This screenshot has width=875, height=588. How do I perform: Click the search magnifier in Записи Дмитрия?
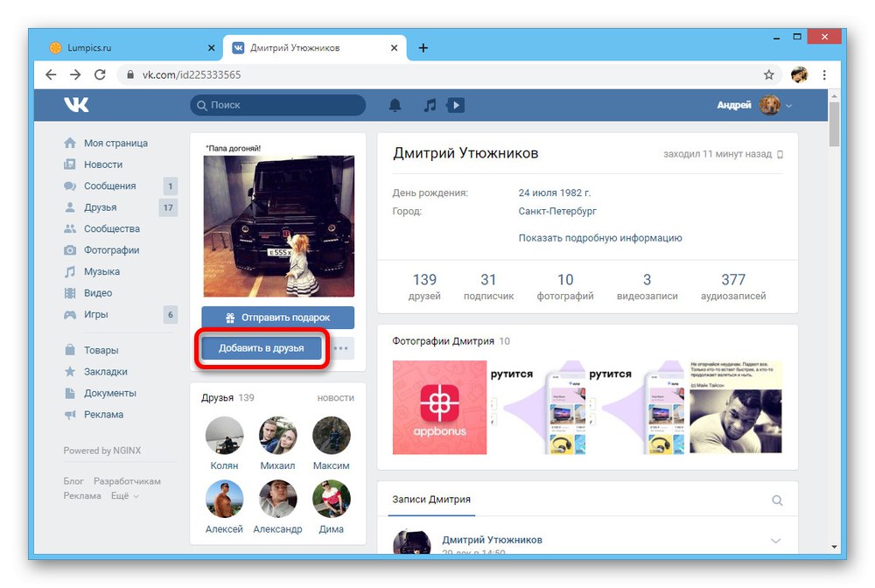(x=777, y=500)
